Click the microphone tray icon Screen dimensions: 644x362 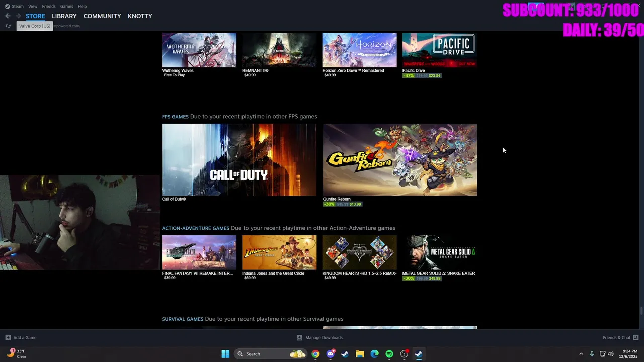(592, 354)
